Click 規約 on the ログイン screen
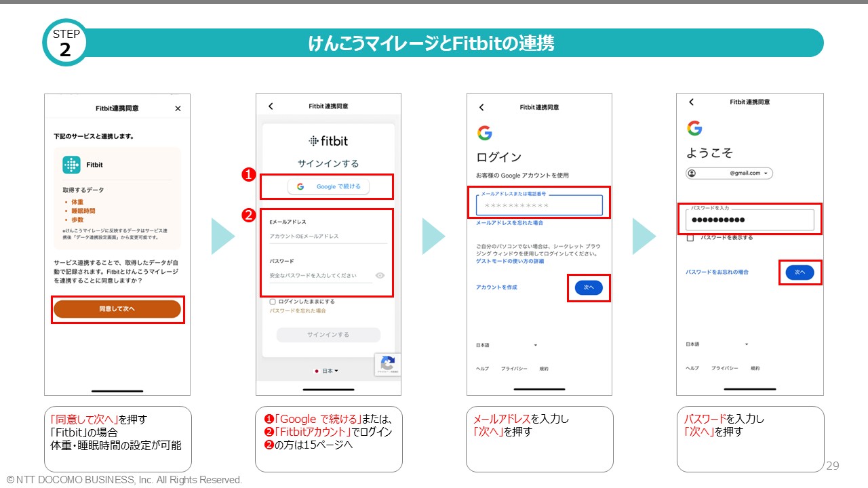 (544, 369)
